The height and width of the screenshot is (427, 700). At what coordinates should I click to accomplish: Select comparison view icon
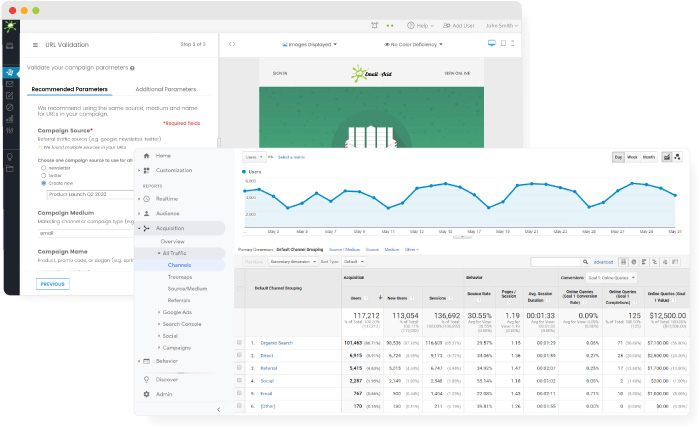[x=654, y=262]
